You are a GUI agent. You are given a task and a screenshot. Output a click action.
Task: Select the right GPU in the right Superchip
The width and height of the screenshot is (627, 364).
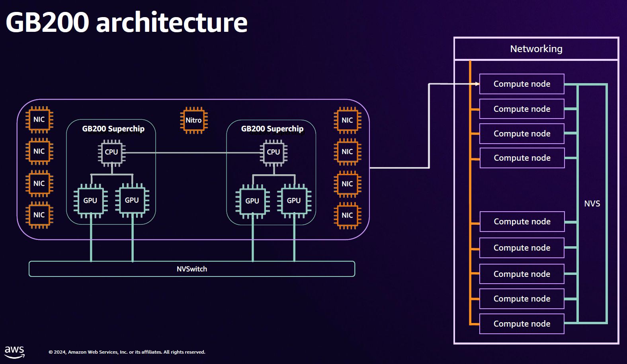[294, 200]
